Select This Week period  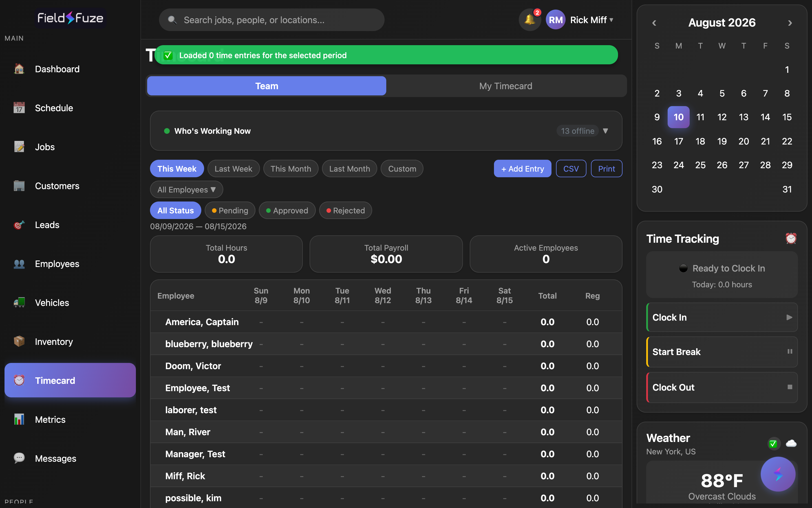(177, 169)
